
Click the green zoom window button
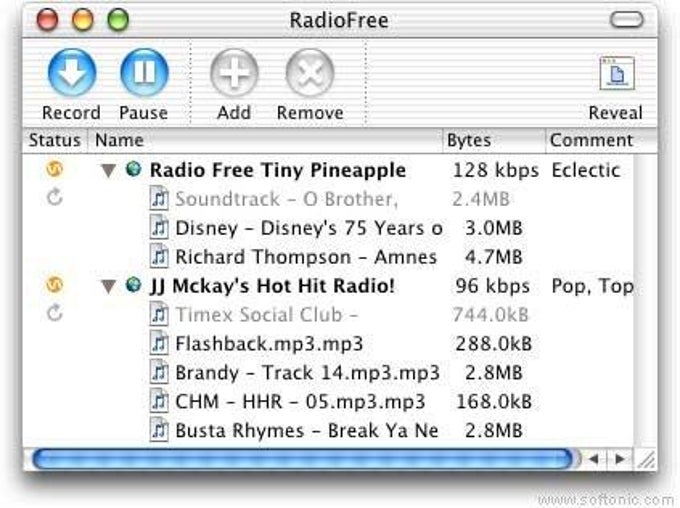118,20
